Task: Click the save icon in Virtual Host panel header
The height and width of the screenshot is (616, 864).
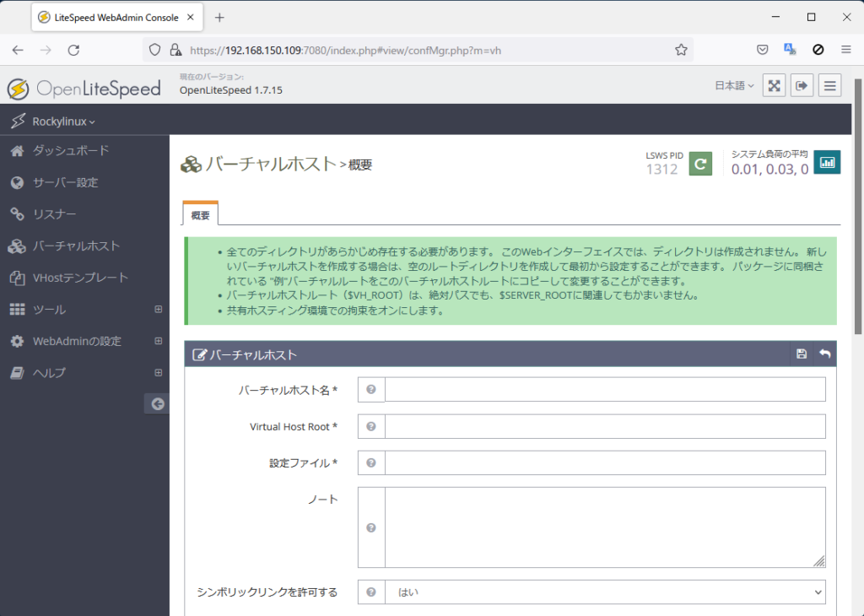Action: pyautogui.click(x=802, y=354)
